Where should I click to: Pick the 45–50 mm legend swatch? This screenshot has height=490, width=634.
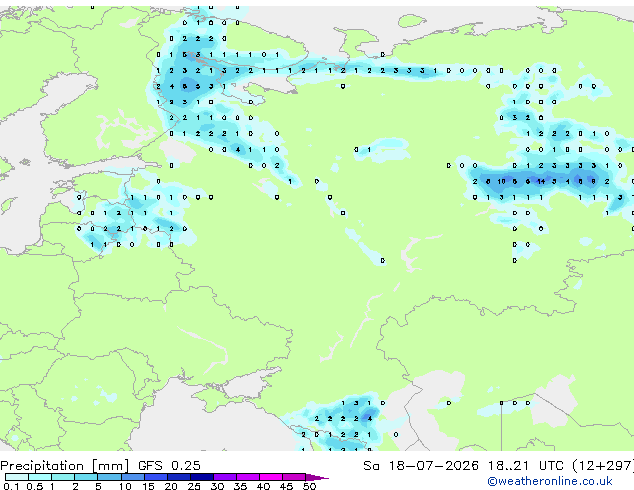[294, 477]
